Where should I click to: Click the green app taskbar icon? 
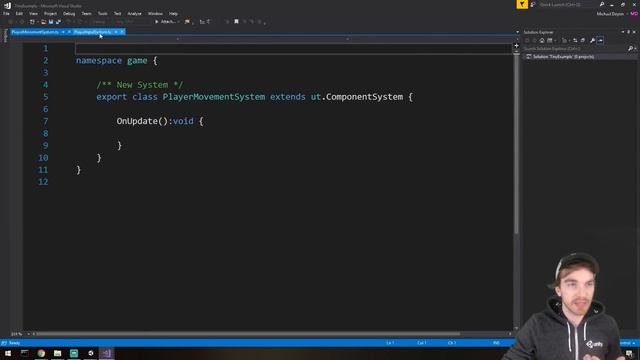[74, 353]
